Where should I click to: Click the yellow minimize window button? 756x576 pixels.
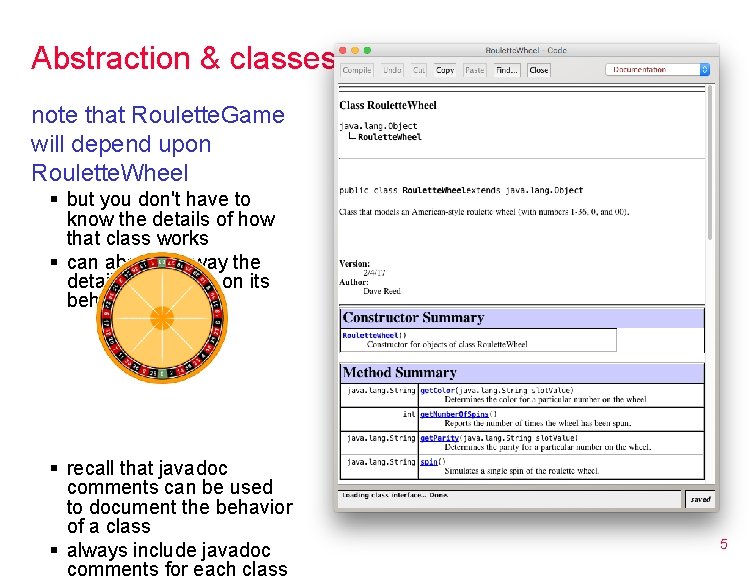(x=355, y=50)
